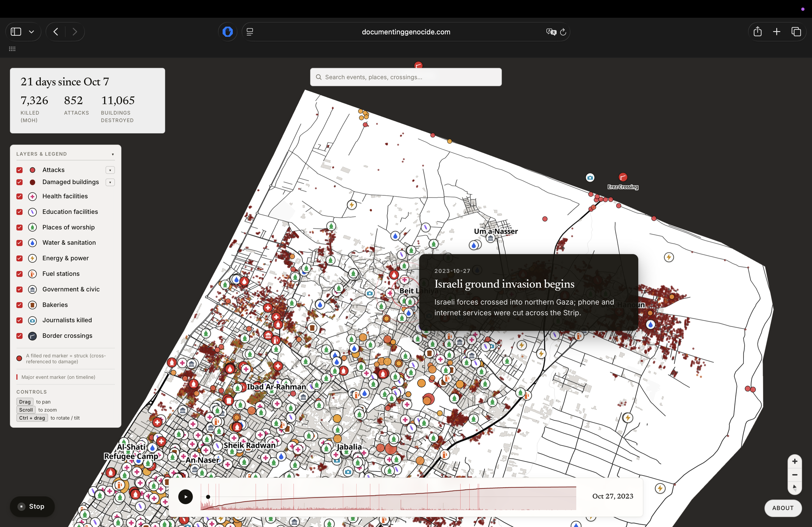Go forward to next page
812x527 pixels.
tap(75, 32)
